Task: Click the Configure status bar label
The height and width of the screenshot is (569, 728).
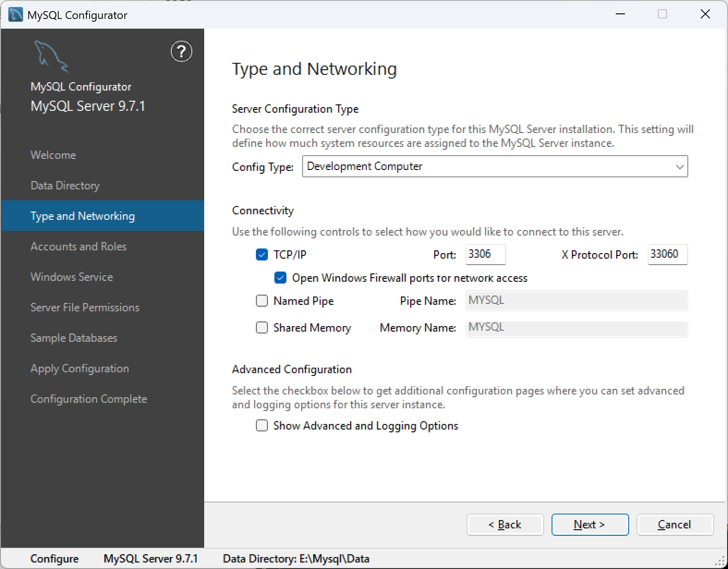Action: click(55, 559)
